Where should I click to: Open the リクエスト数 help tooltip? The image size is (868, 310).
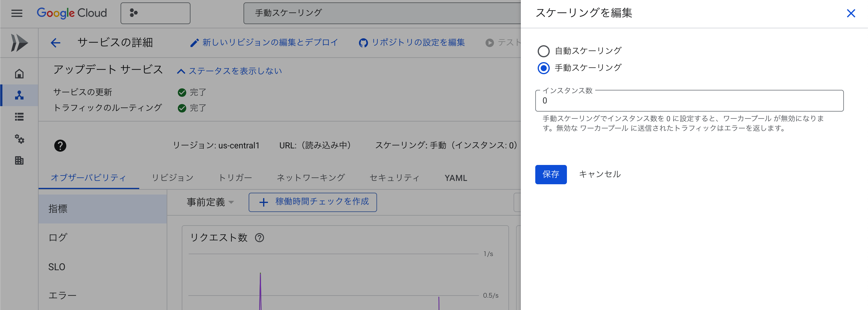(259, 238)
